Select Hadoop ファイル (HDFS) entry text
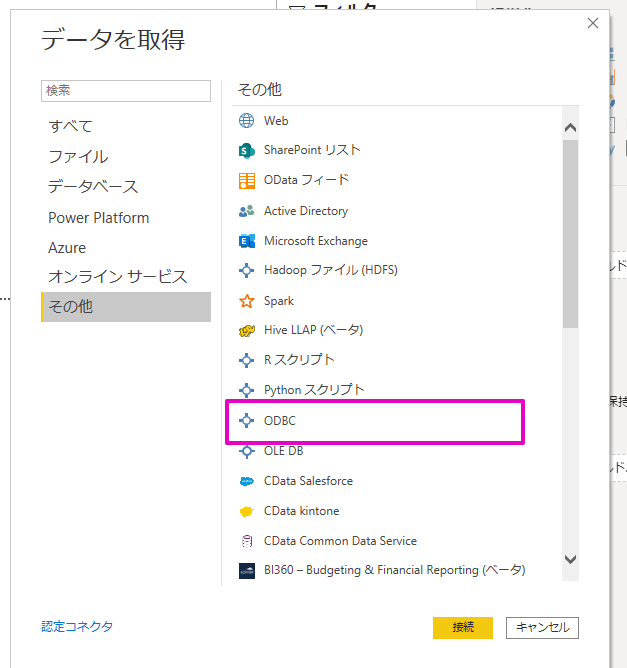627x668 pixels. tap(331, 270)
